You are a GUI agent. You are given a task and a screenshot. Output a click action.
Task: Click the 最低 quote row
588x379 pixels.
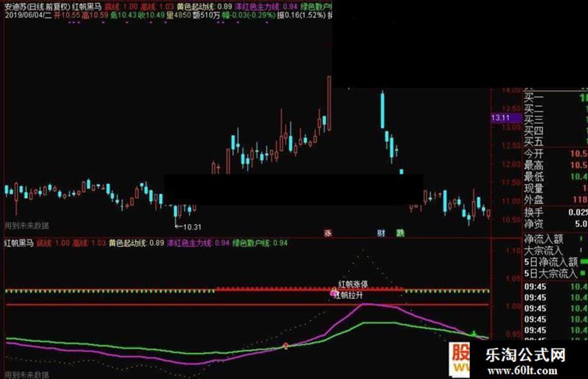click(x=556, y=176)
